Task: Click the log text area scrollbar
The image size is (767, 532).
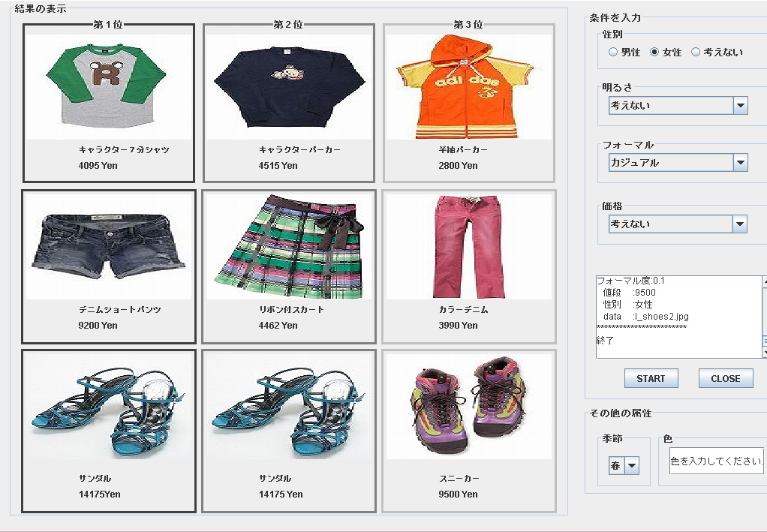Action: coord(765,317)
